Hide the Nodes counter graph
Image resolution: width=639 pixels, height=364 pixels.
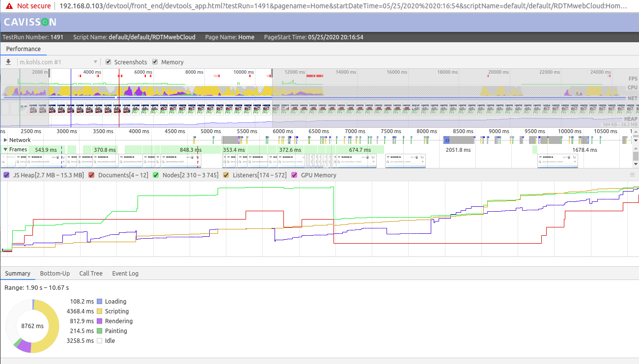pos(156,175)
